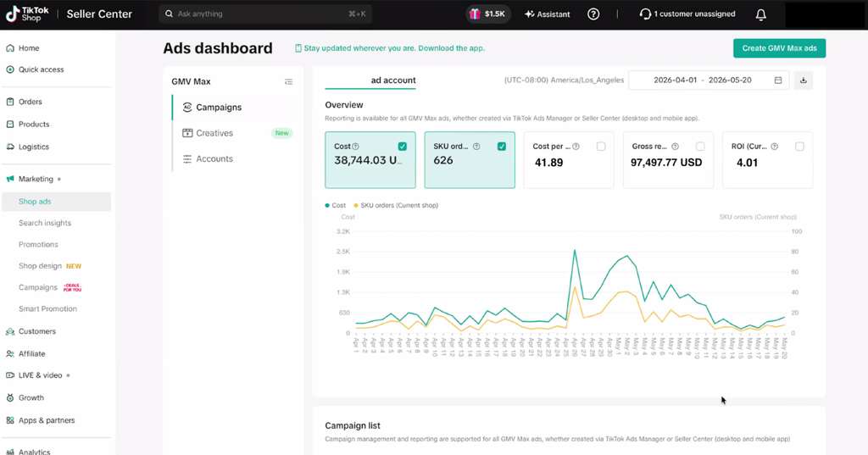
Task: Open the date range picker
Action: point(709,80)
